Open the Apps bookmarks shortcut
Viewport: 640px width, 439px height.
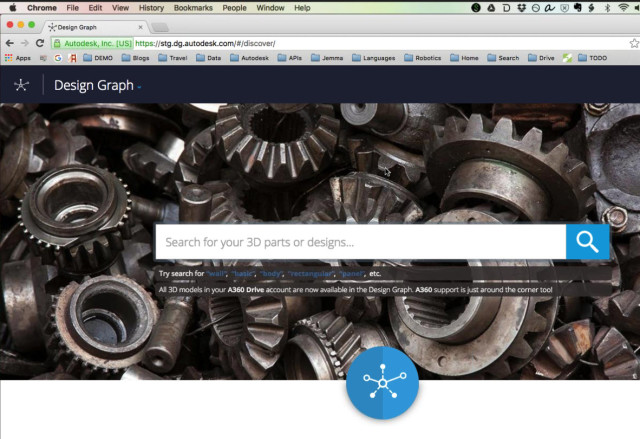(18, 58)
